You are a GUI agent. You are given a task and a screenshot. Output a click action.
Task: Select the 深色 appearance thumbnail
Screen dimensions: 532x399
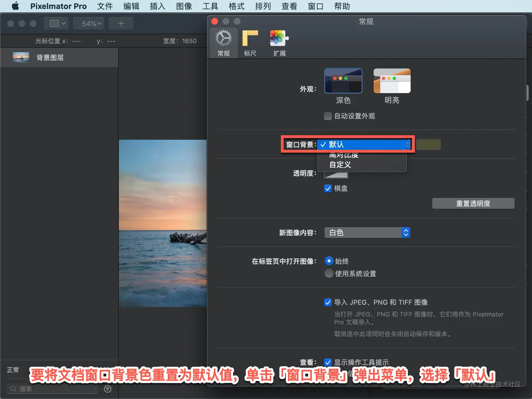(x=343, y=81)
